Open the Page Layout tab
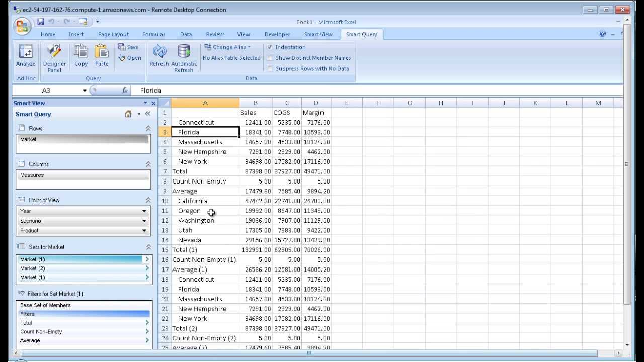 click(113, 34)
